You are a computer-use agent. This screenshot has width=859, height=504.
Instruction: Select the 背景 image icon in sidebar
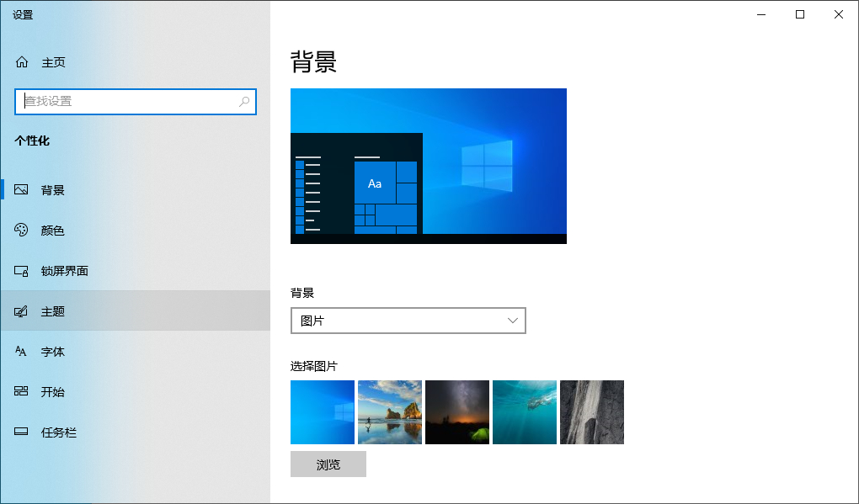click(20, 189)
